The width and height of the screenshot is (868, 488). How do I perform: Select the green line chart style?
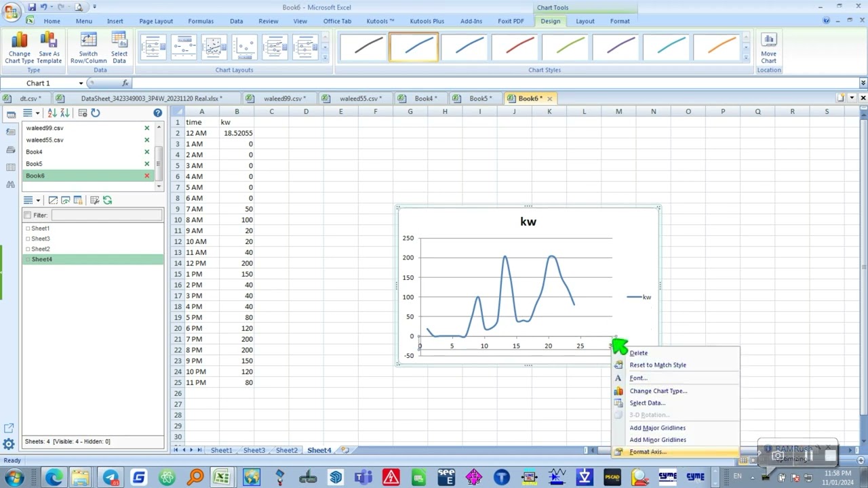(566, 47)
